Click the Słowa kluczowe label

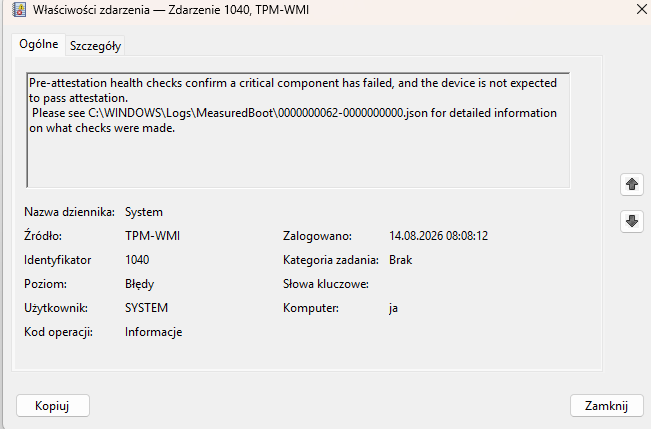(326, 284)
